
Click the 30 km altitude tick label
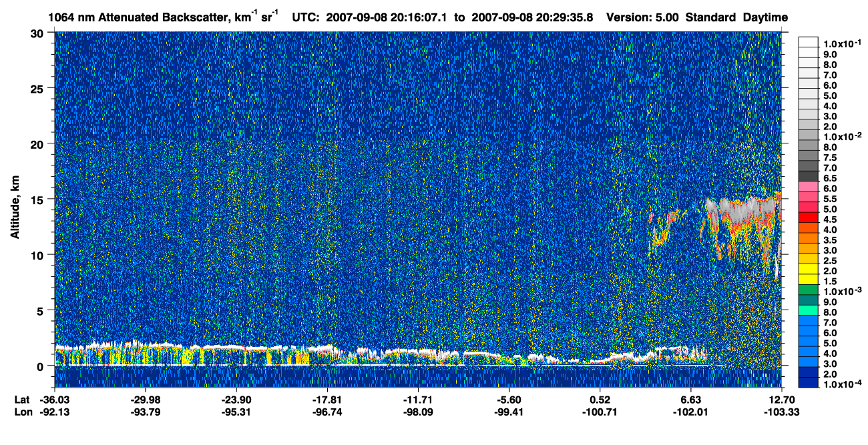(38, 33)
